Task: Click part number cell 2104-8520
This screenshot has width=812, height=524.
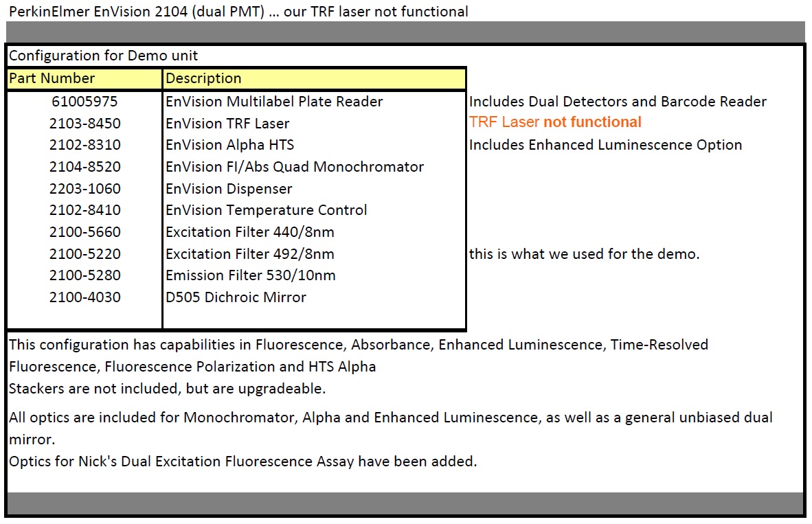Action: click(85, 167)
